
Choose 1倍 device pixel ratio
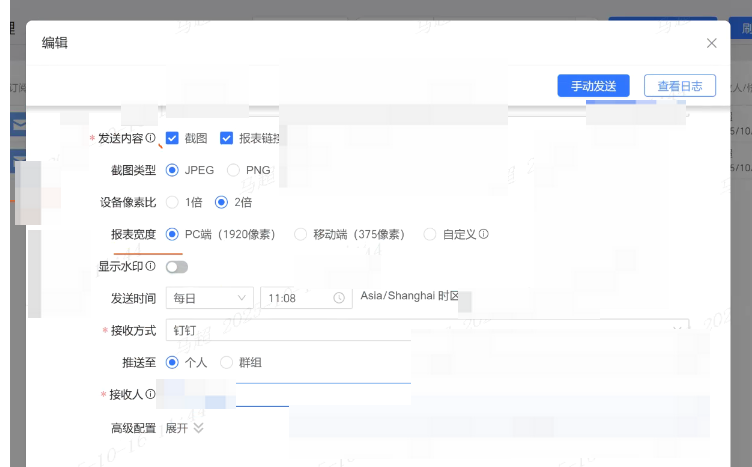pos(172,202)
